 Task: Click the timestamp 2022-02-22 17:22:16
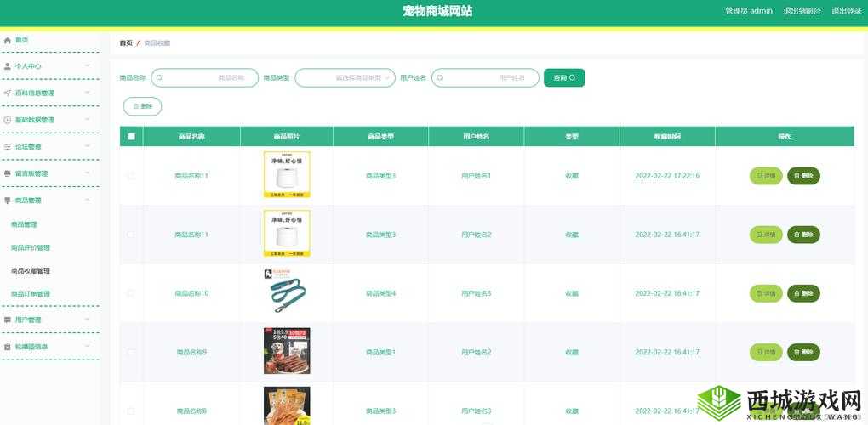click(x=667, y=176)
